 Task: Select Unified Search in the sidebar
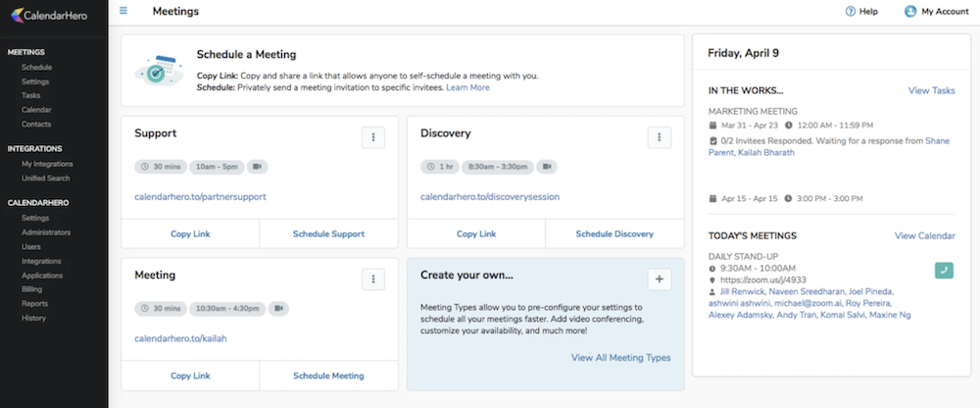pyautogui.click(x=47, y=178)
